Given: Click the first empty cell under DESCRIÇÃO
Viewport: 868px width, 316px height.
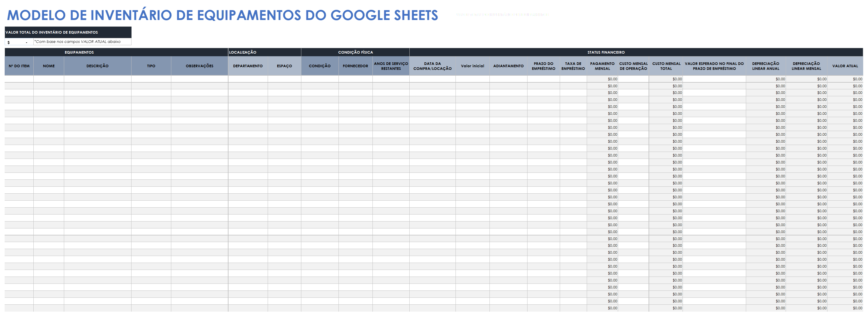Looking at the screenshot, I should (x=97, y=79).
